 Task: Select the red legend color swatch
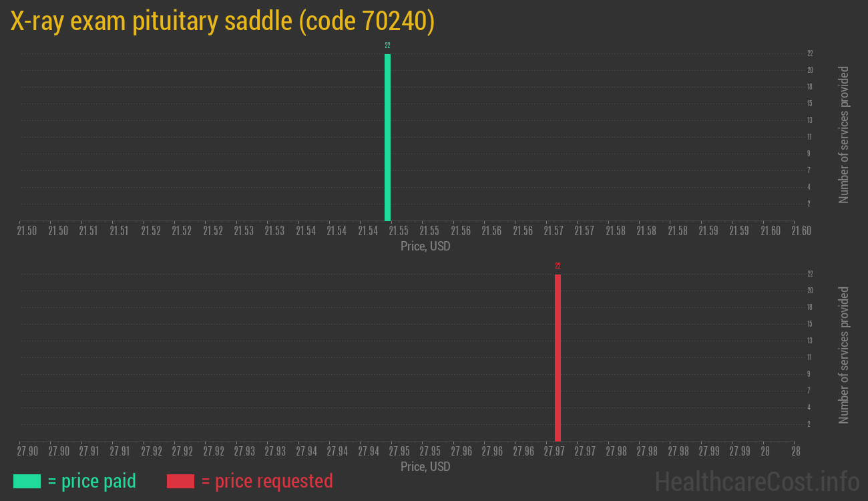tap(180, 481)
